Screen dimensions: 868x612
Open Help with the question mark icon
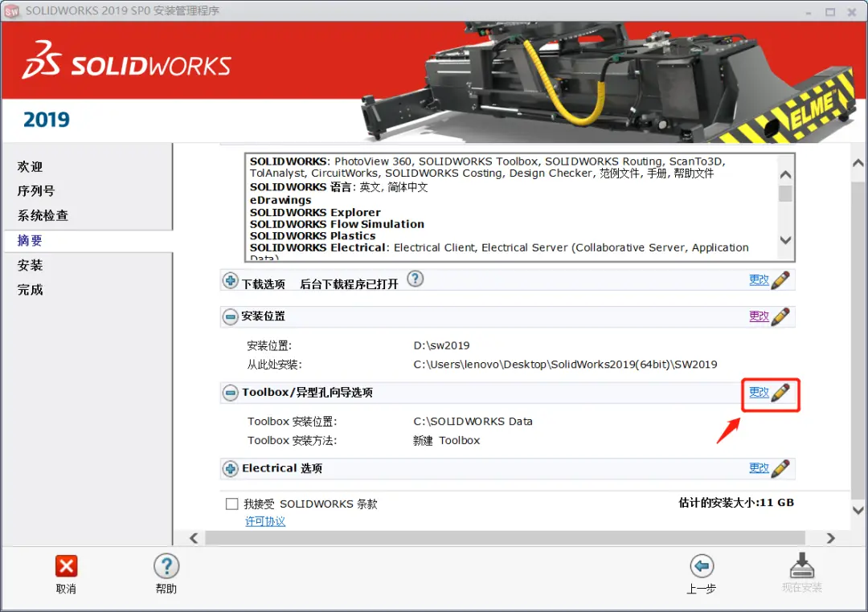166,567
